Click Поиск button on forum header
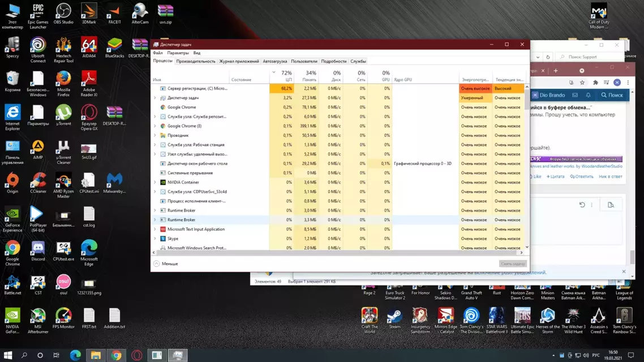The image size is (644, 362). (612, 95)
